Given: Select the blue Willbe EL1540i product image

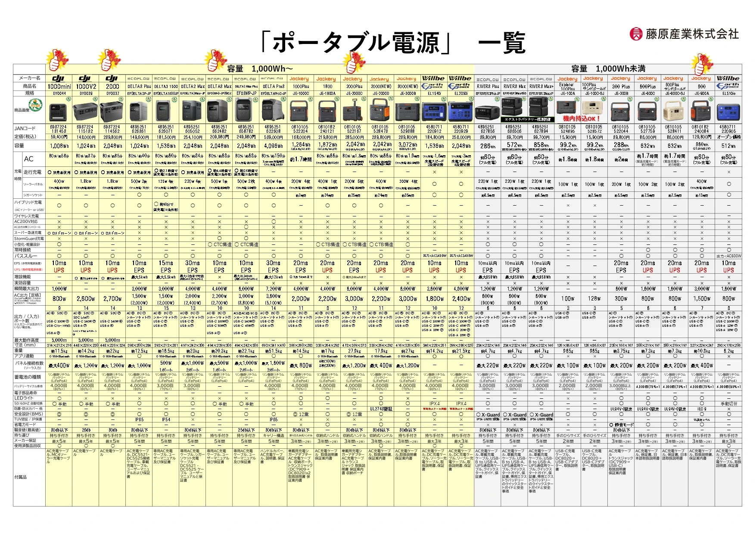Looking at the screenshot, I should (x=434, y=112).
